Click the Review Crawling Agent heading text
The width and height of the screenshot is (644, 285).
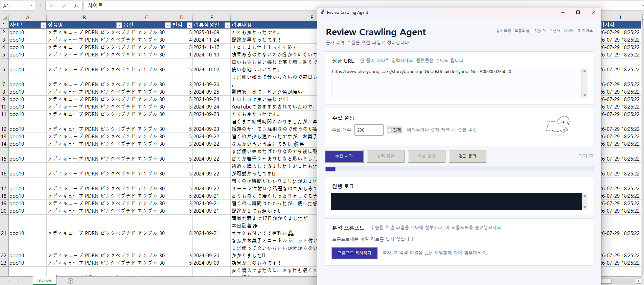pos(376,32)
